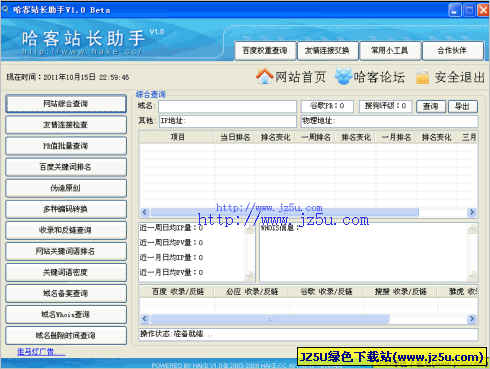The height and width of the screenshot is (369, 490).
Task: Click the 收录 table horizontal scrollbar thumb
Action: click(x=269, y=319)
